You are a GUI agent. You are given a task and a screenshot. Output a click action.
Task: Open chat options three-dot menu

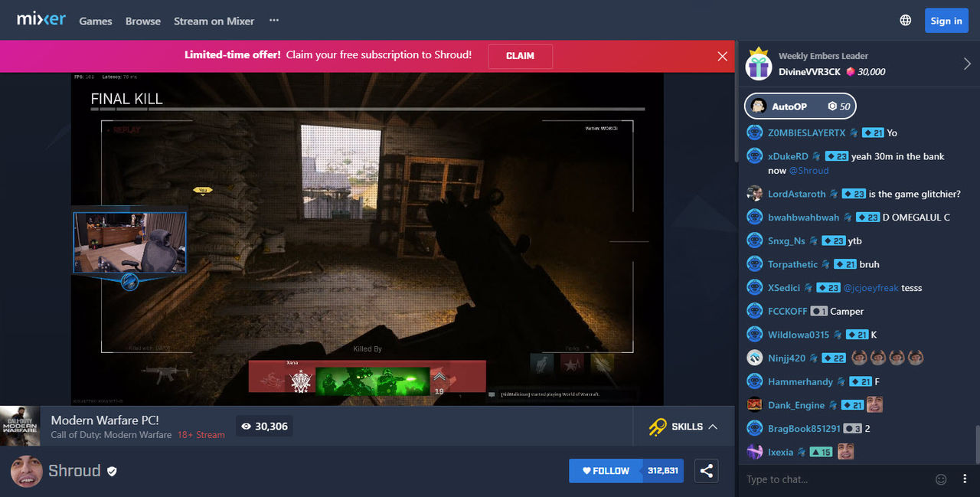pyautogui.click(x=964, y=479)
